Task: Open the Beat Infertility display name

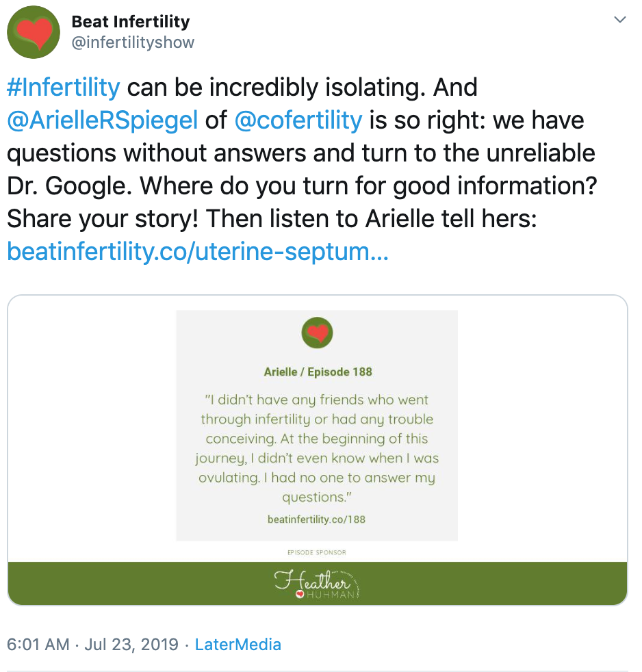Action: tap(131, 21)
